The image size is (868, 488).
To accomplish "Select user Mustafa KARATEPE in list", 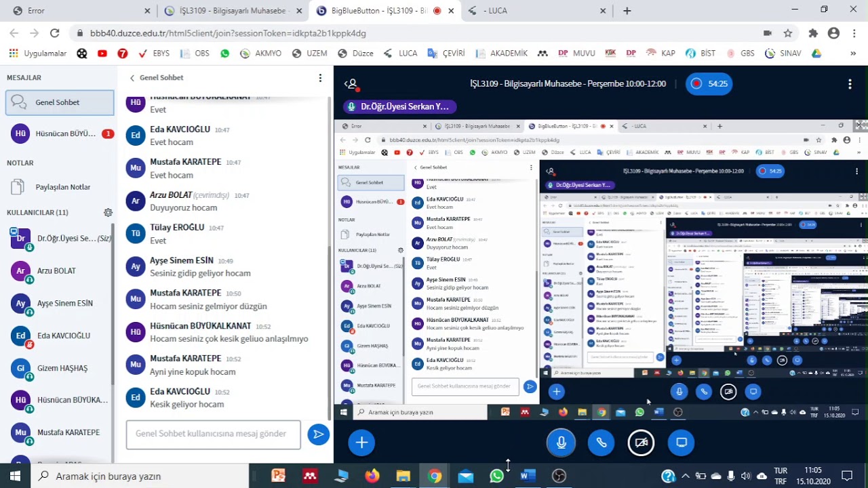I will [60, 432].
